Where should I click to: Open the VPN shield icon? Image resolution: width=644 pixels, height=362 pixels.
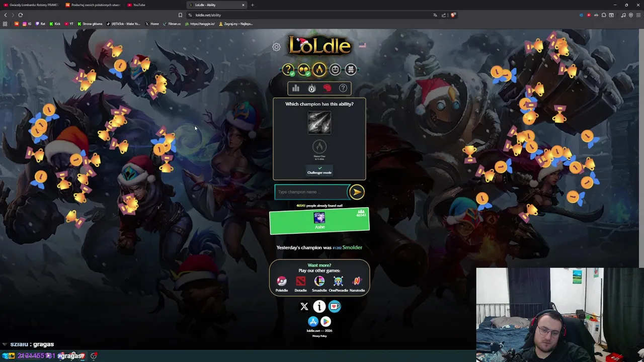click(631, 15)
